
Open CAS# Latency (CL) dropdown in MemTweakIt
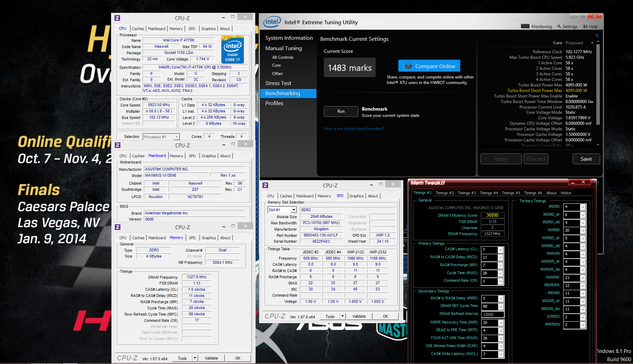[x=500, y=250]
